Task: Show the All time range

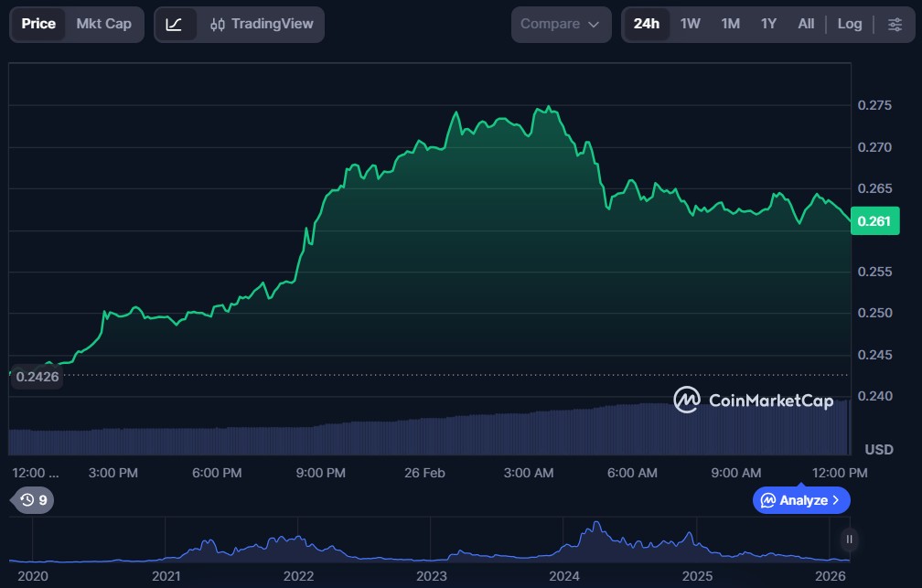Action: click(806, 24)
